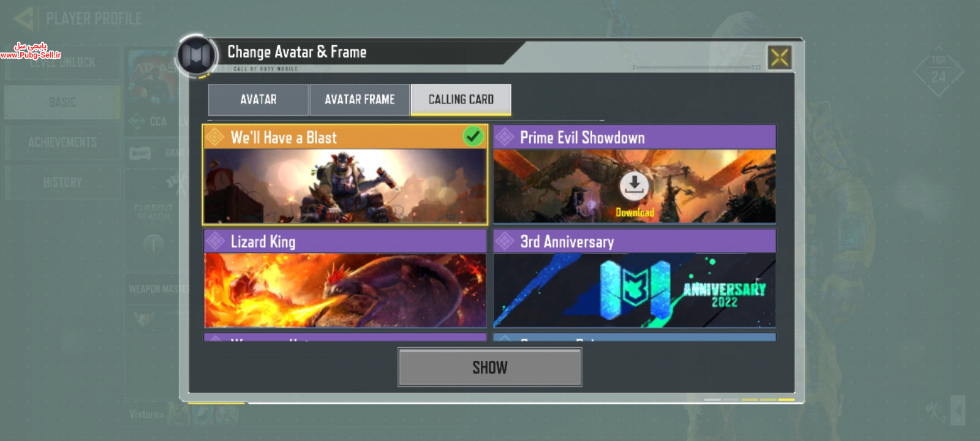Toggle the green checkmark on We'll Have a Blast
Viewport: 980px width, 441px height.
(x=473, y=136)
